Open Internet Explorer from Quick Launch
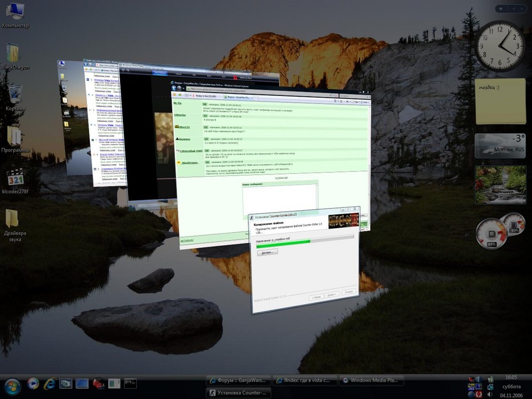Screen dimensions: 532x399 point(49,384)
